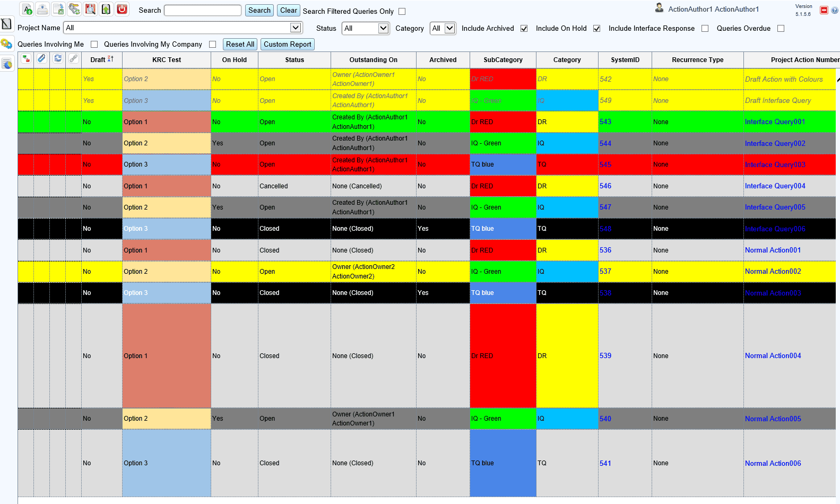
Task: Open the Interface Query004 link
Action: [x=775, y=186]
